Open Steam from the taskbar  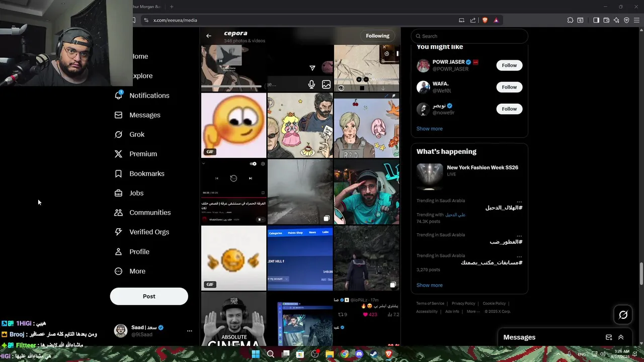pos(374,354)
